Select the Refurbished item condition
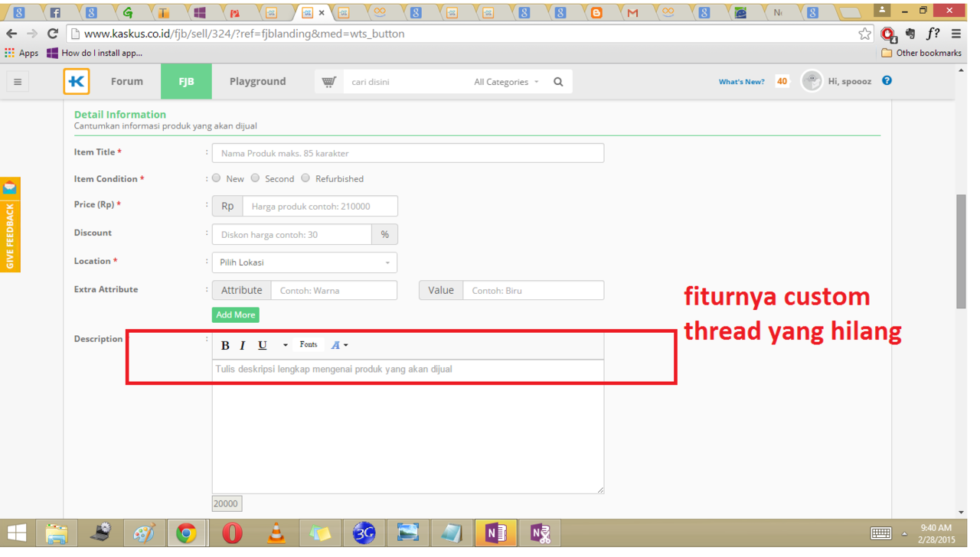980x557 pixels. point(305,178)
